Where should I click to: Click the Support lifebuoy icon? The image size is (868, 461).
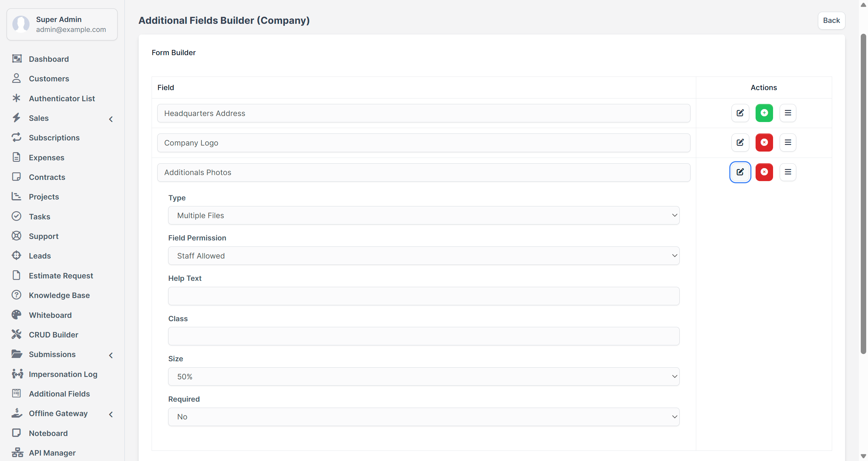[x=17, y=236]
